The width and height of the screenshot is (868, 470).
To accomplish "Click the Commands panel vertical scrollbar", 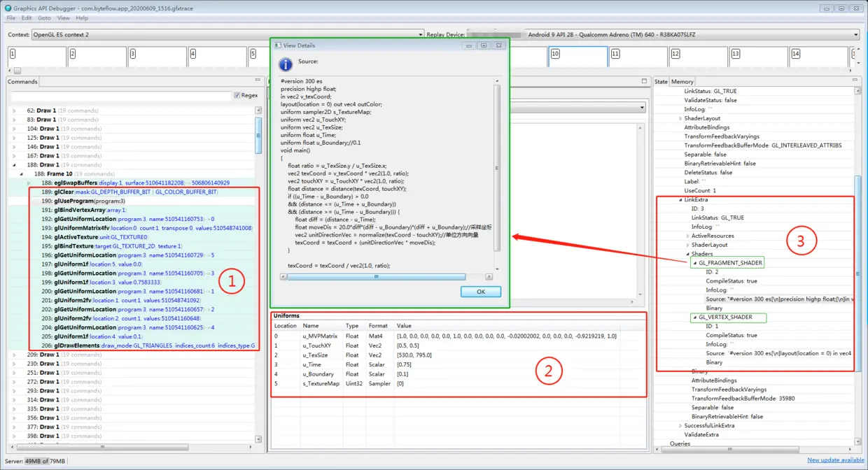I will pos(258,276).
